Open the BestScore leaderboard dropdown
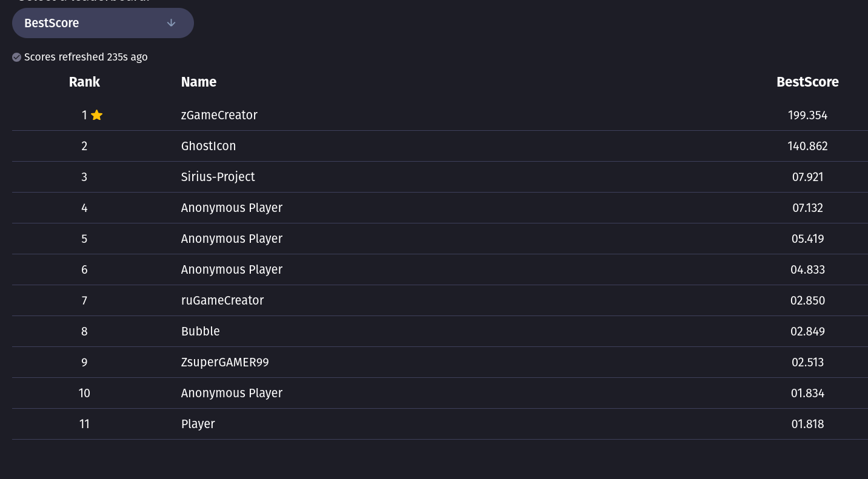Screen dimensions: 868x479 [x=102, y=23]
